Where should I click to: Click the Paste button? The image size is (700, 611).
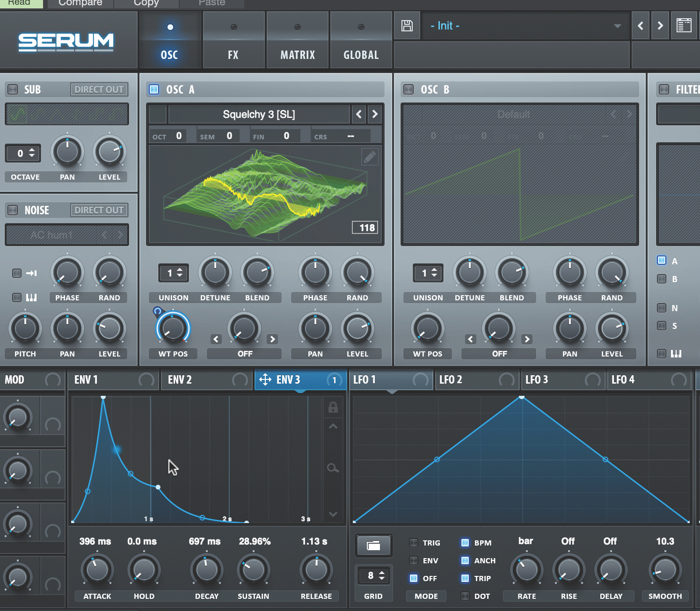click(211, 3)
